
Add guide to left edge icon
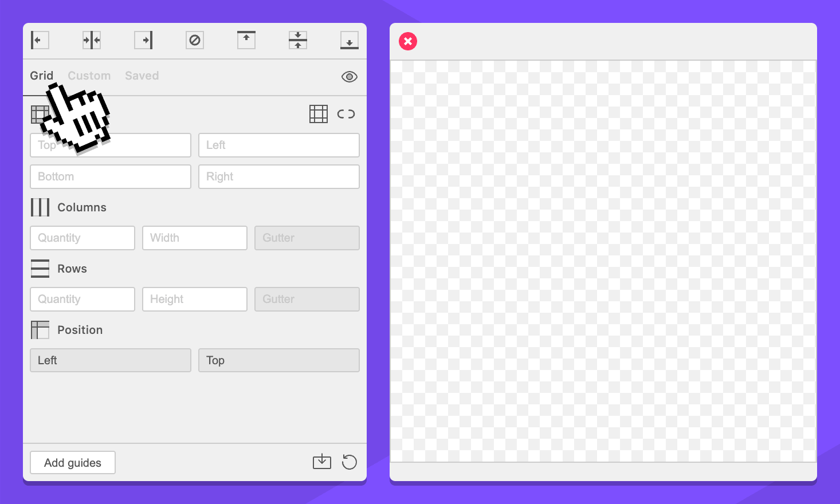pos(40,40)
